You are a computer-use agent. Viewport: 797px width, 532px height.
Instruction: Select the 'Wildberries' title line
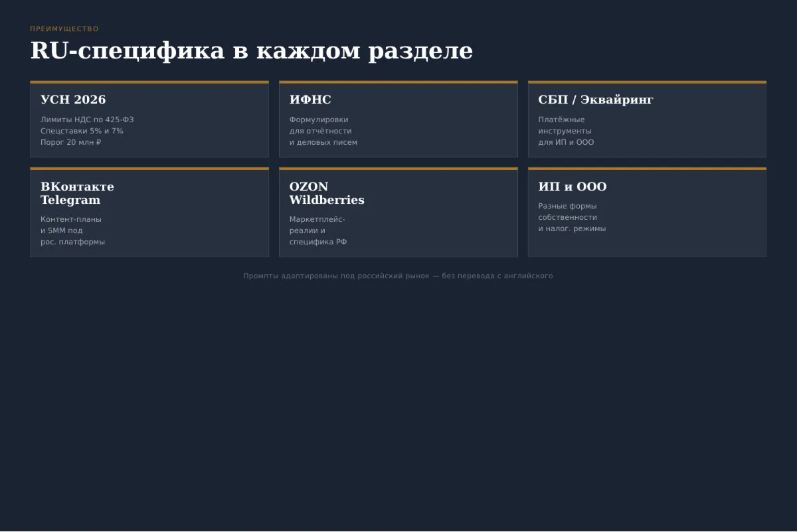tap(327, 200)
